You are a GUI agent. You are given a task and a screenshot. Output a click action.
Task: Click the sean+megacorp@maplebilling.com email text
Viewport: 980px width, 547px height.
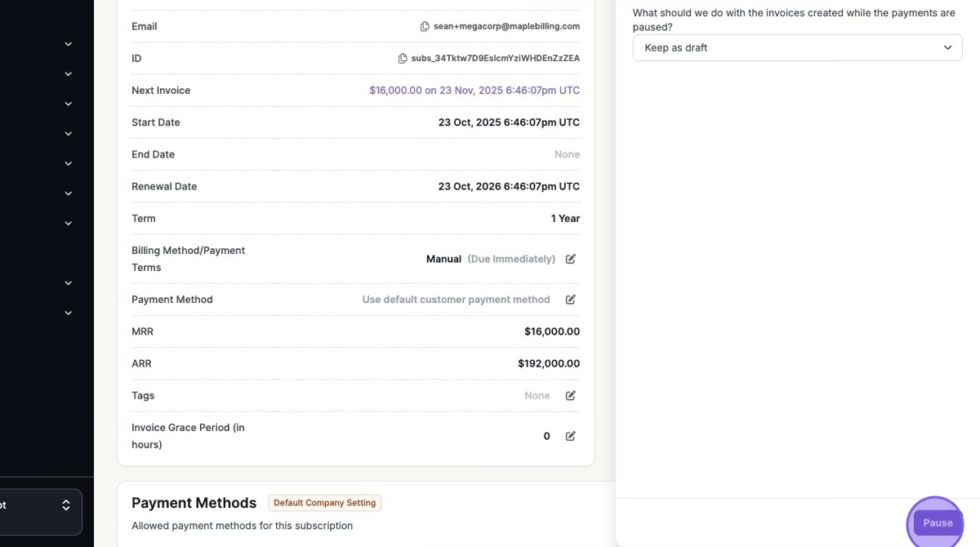(506, 26)
